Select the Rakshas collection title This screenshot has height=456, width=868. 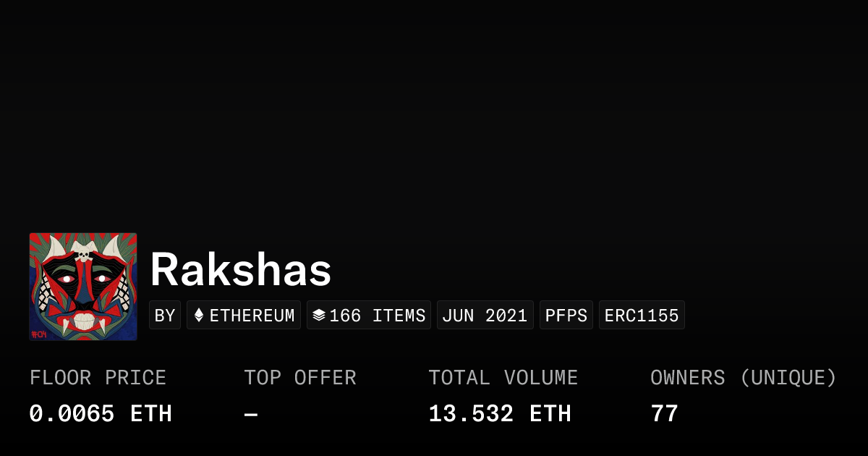pyautogui.click(x=240, y=270)
